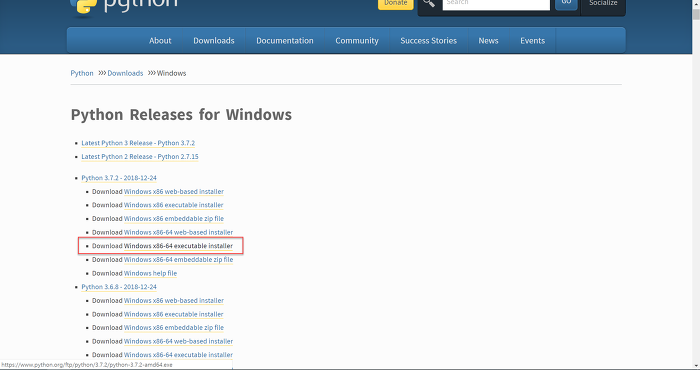Click the 'Python Releases for Windows' heading
This screenshot has height=370, width=700.
181,115
